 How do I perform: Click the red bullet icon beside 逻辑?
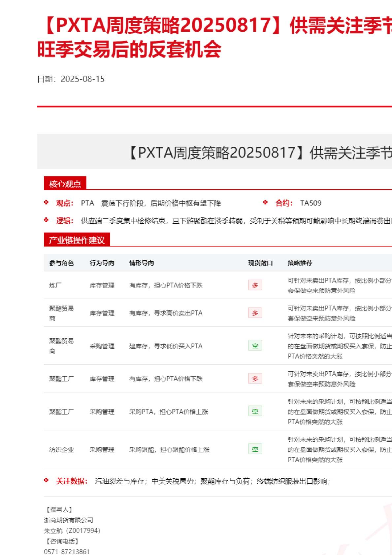(x=46, y=220)
